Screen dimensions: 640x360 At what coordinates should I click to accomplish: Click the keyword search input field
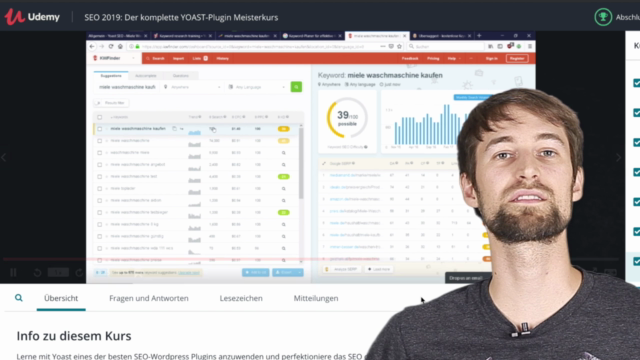coord(127,87)
